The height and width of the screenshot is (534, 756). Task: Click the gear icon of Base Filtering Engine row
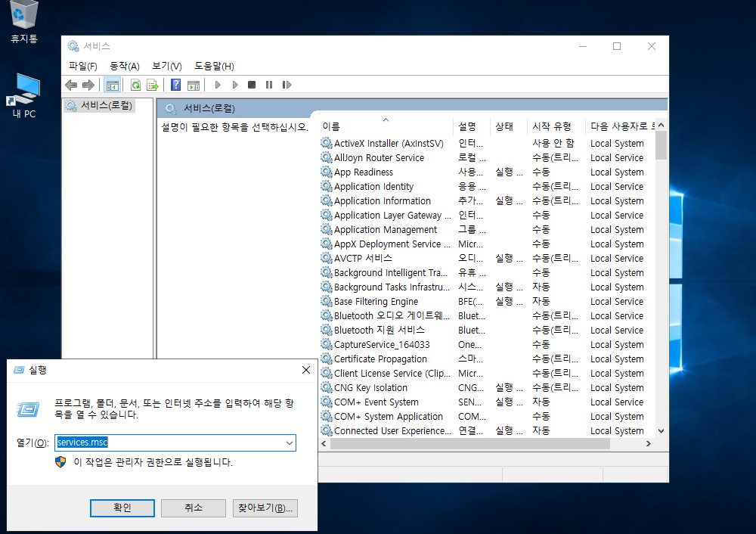pos(327,302)
